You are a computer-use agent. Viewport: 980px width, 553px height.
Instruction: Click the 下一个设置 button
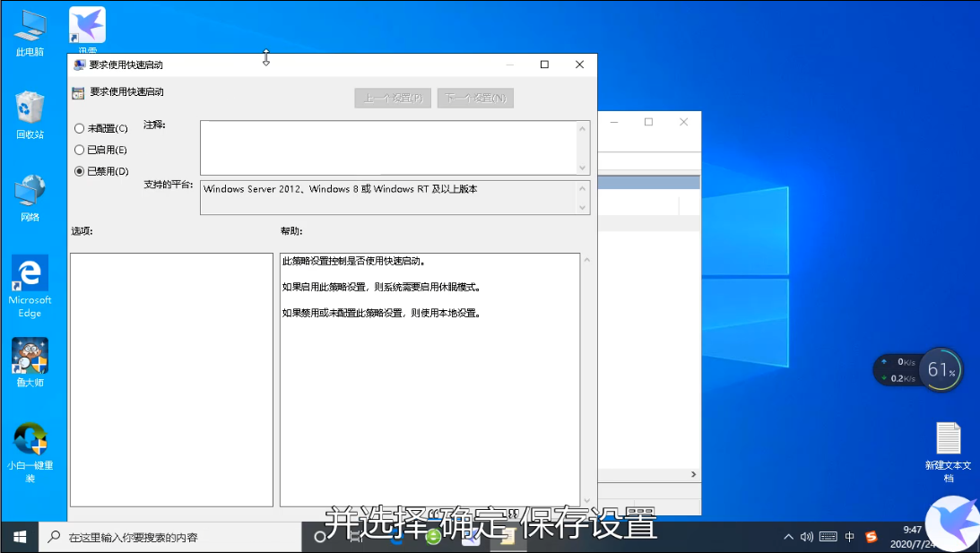click(x=475, y=98)
